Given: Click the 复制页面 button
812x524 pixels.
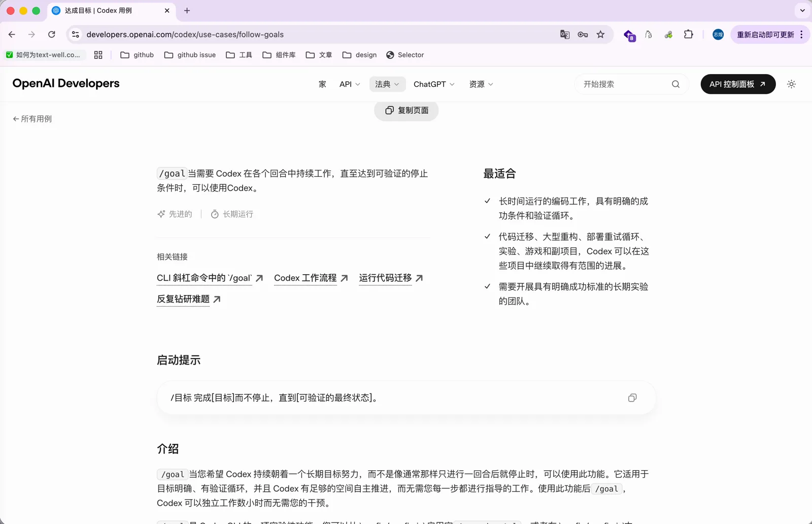Looking at the screenshot, I should click(x=407, y=110).
